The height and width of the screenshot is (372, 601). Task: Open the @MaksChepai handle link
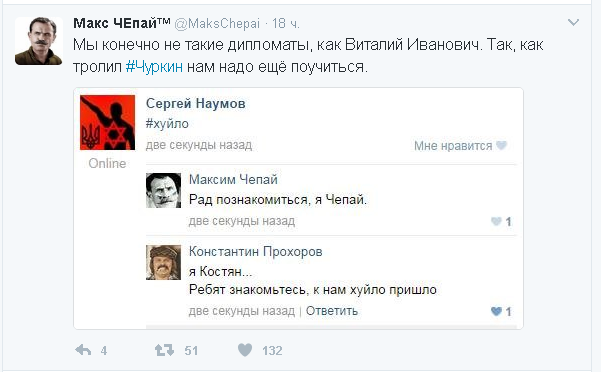tap(217, 24)
